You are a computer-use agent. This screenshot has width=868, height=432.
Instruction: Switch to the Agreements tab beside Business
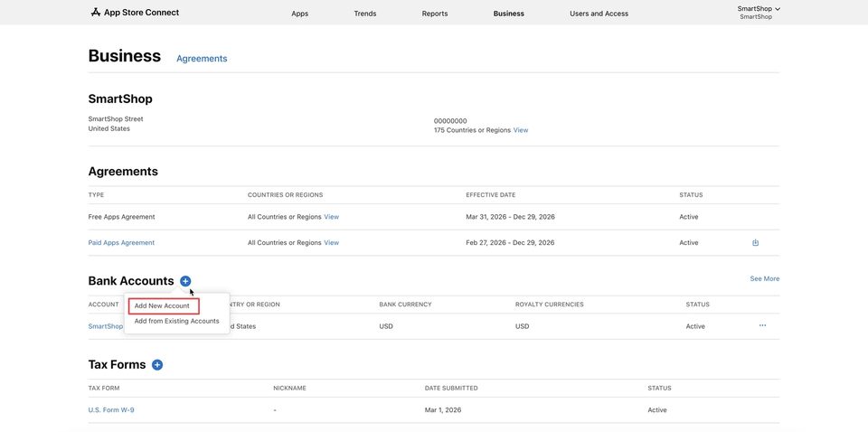(x=202, y=59)
